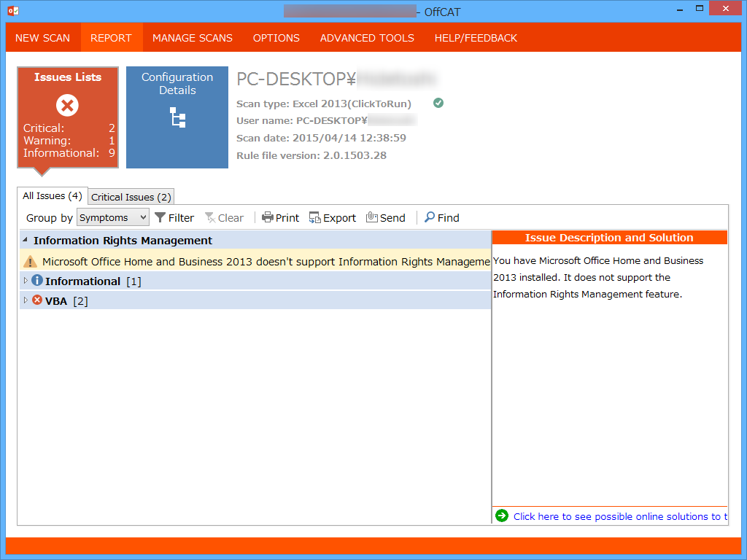Click the Export icon
Image resolution: width=747 pixels, height=560 pixels.
coord(315,217)
